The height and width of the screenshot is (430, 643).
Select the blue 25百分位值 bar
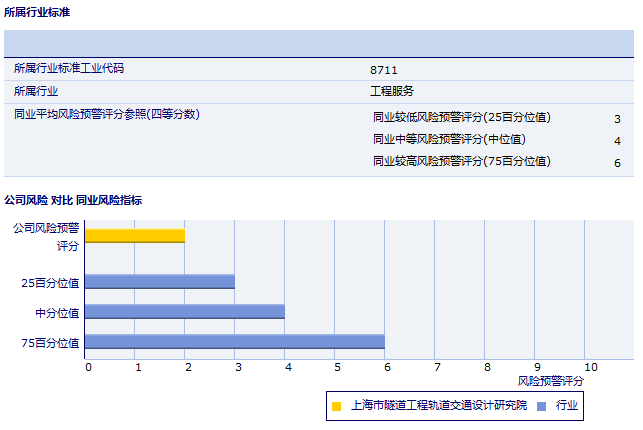pos(160,282)
